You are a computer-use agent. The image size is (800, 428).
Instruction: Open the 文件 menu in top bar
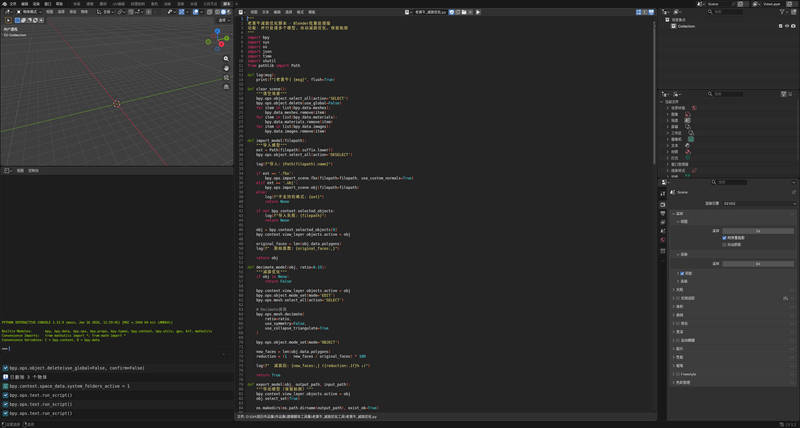(13, 4)
